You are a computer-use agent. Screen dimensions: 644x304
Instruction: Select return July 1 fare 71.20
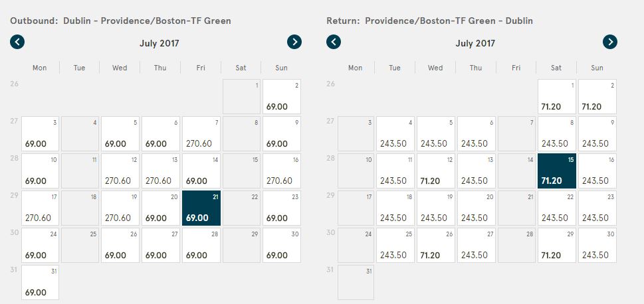click(557, 97)
